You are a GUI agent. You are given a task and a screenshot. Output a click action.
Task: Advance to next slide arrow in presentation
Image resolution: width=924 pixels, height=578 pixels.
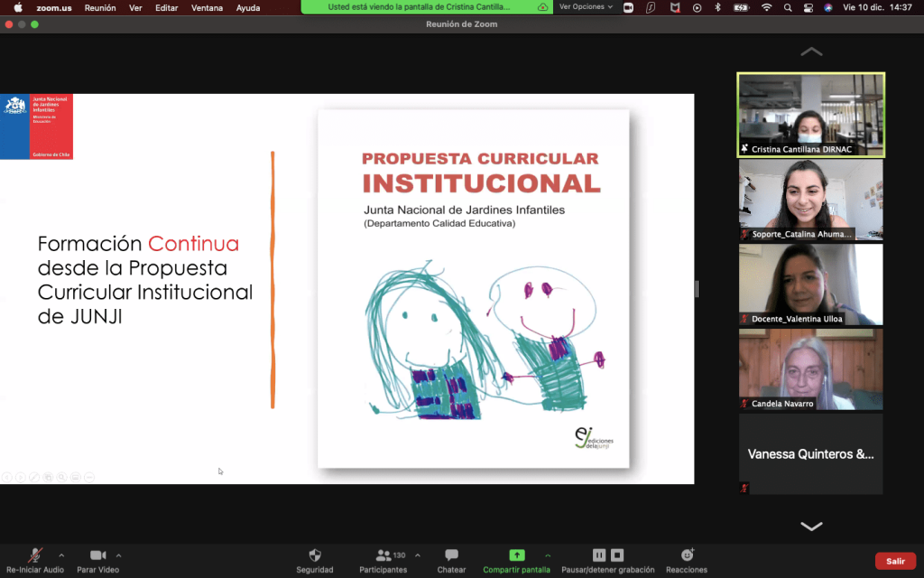[21, 477]
